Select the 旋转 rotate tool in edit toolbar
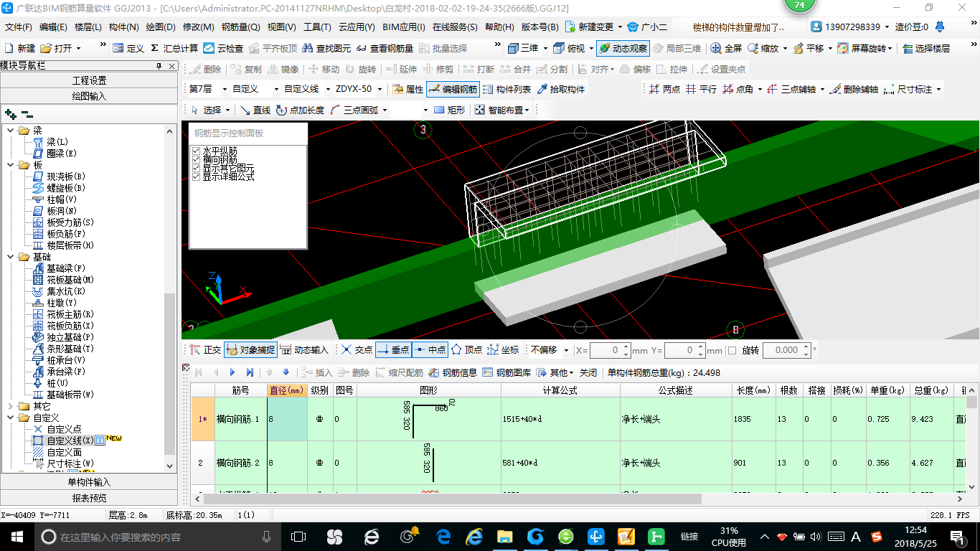This screenshot has height=551, width=980. pos(360,70)
